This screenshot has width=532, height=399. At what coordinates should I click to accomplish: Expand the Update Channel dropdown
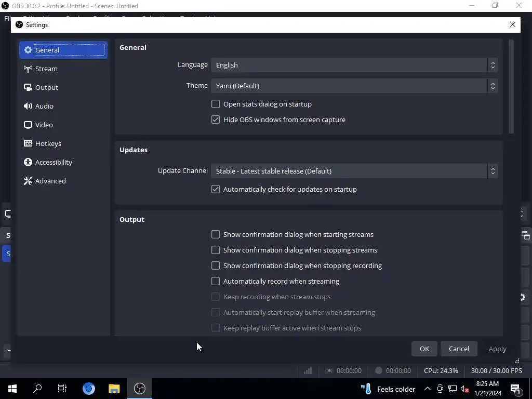[354, 170]
